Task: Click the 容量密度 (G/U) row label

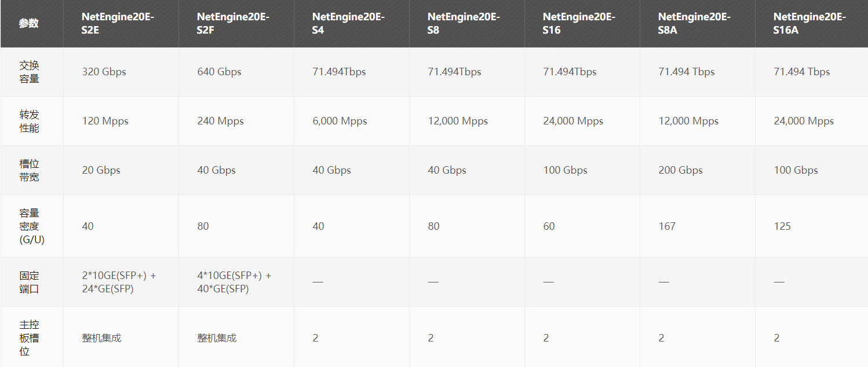Action: (31, 226)
